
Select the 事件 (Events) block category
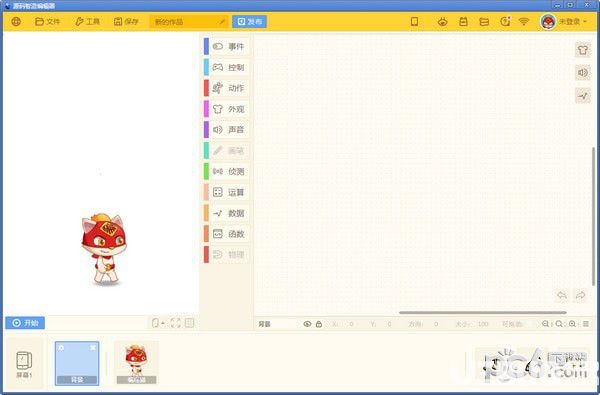(x=227, y=47)
